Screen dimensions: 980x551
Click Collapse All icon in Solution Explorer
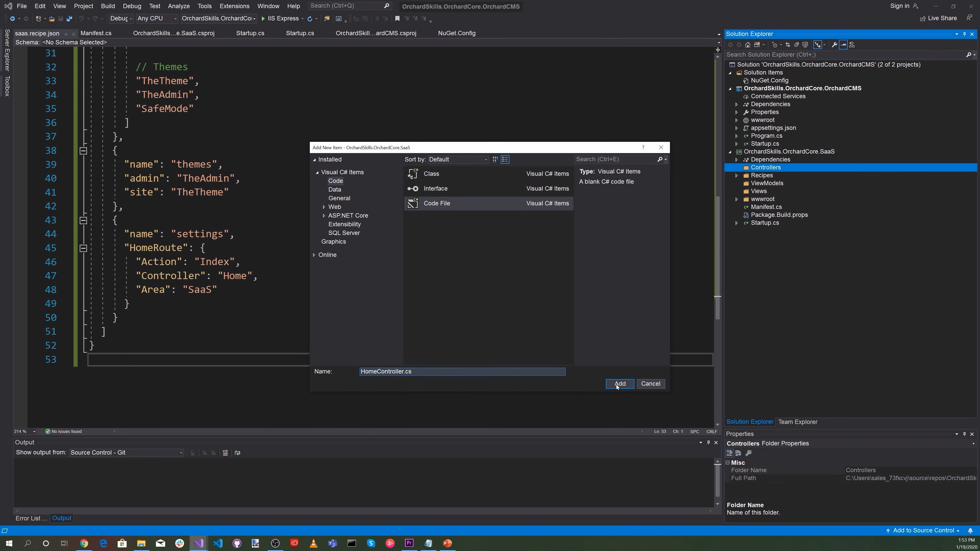[x=796, y=45]
